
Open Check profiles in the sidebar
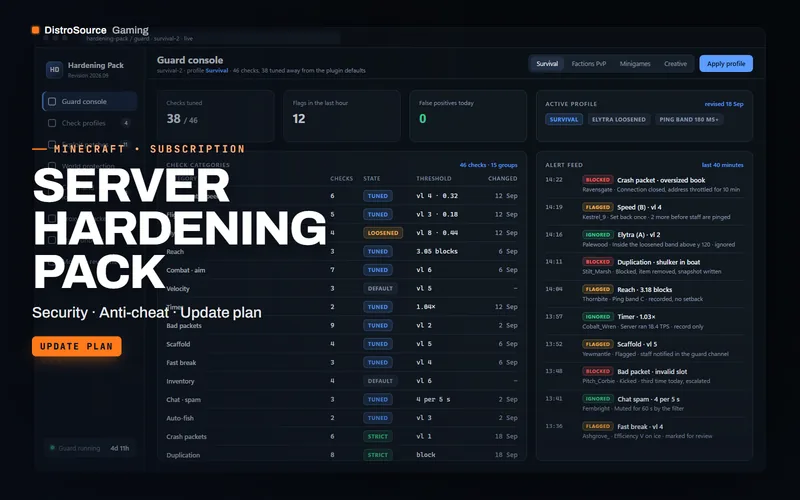point(90,123)
